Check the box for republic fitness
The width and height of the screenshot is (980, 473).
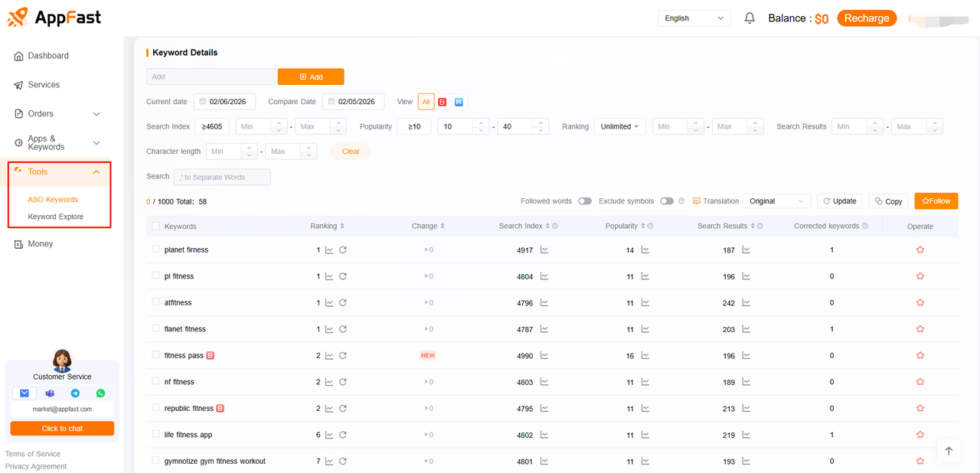click(156, 408)
